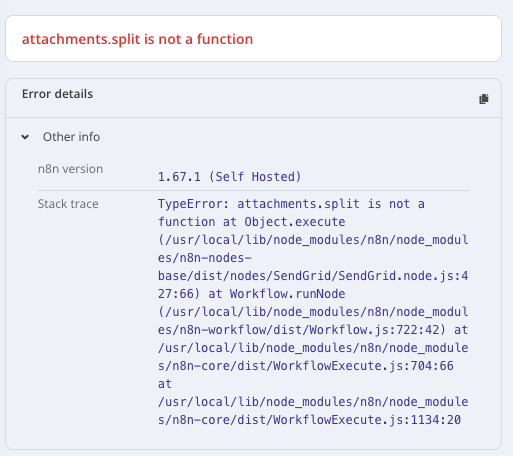This screenshot has width=513, height=456.
Task: Click the n8n version label
Action: 70,169
